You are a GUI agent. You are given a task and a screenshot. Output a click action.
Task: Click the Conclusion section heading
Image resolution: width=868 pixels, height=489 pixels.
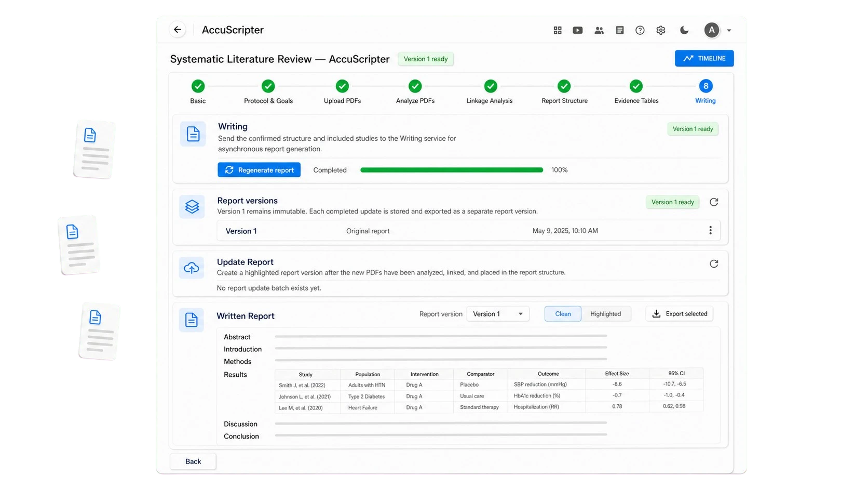click(241, 437)
